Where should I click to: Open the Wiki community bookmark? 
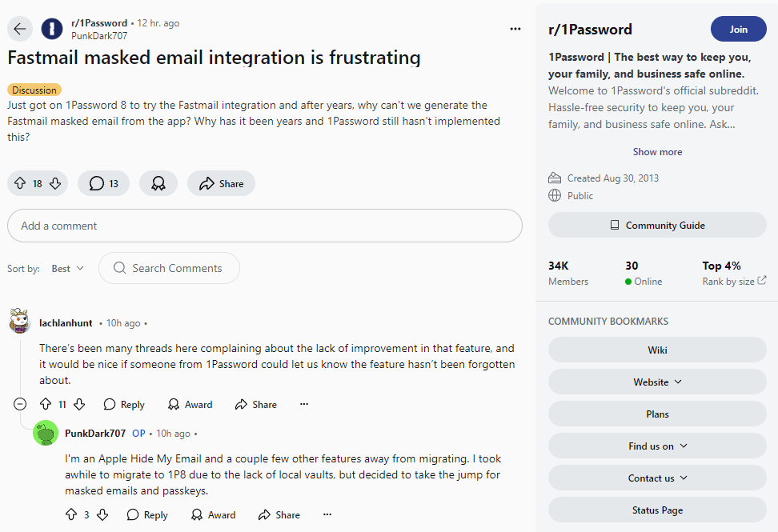click(657, 350)
